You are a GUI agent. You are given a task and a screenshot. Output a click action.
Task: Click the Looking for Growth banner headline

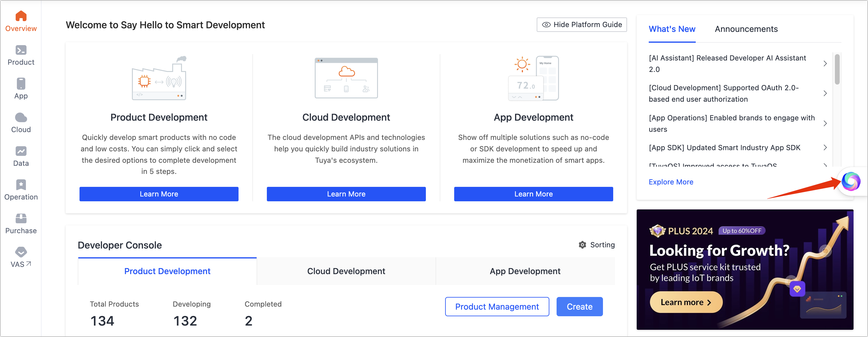click(x=719, y=250)
